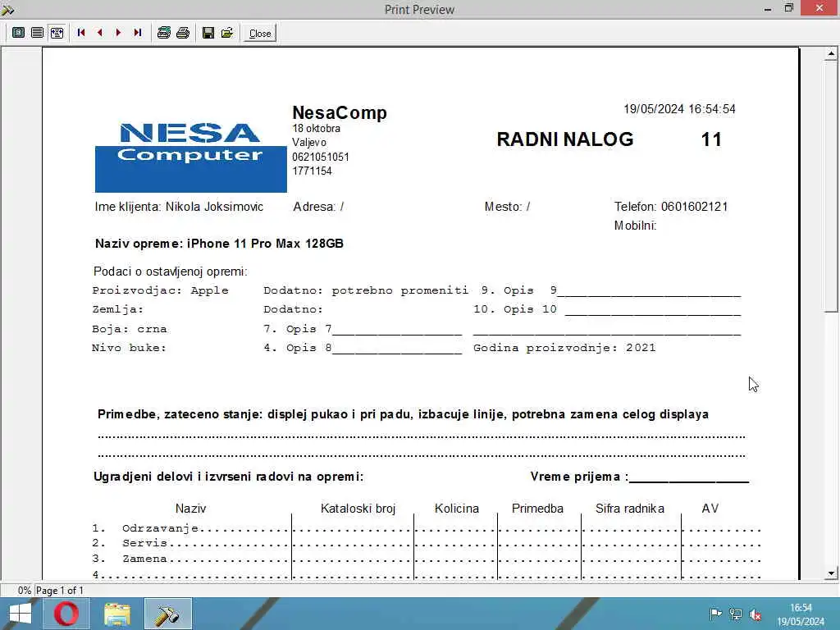This screenshot has height=630, width=840.
Task: Click Naziv opreme: iPhone 11 Pro Max line
Action: (219, 244)
